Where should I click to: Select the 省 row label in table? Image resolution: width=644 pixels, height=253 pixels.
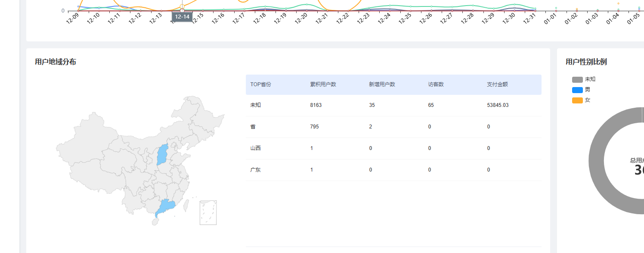[x=253, y=127]
